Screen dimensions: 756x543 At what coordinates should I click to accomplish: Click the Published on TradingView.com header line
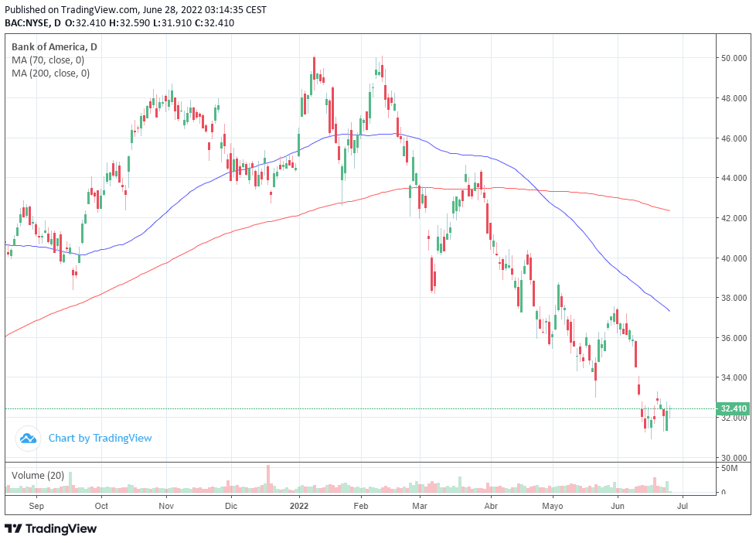135,9
